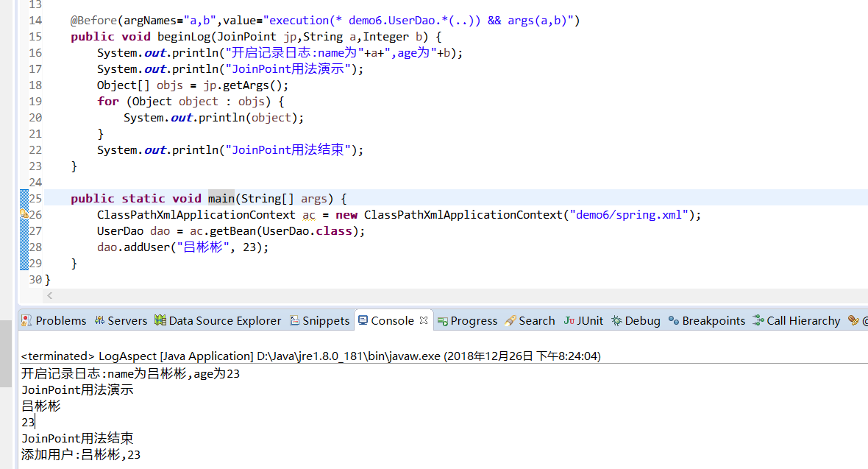Viewport: 868px width, 469px height.
Task: Click the beginLog method name
Action: [184, 37]
